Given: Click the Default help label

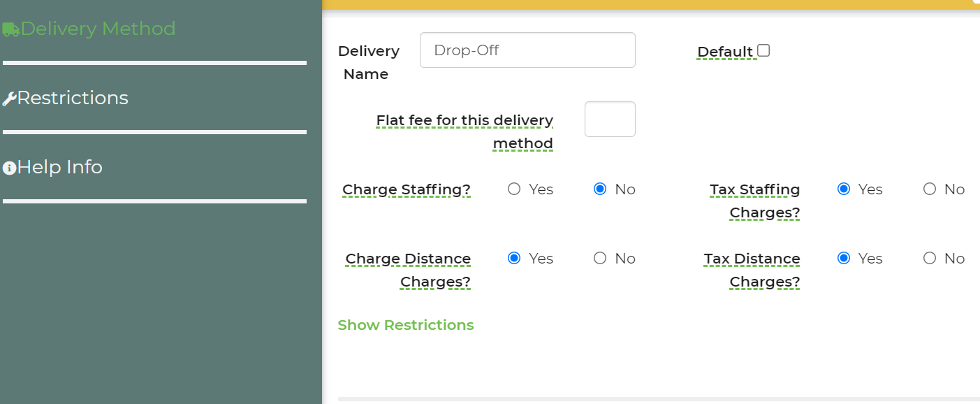Looking at the screenshot, I should pyautogui.click(x=725, y=52).
